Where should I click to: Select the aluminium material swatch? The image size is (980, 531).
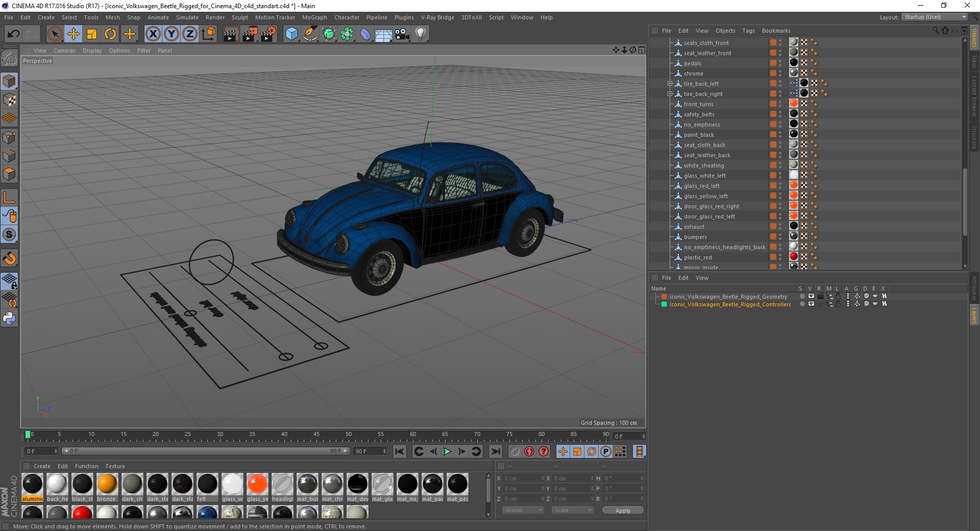[32, 488]
